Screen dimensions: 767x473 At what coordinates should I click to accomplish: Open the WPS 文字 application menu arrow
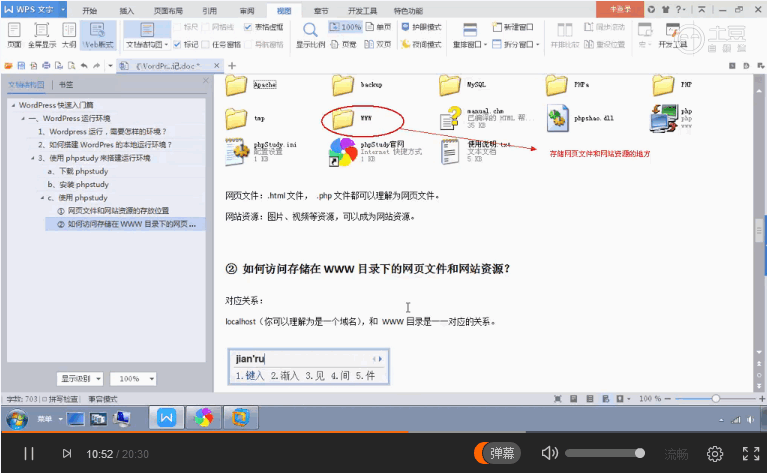[x=63, y=9]
